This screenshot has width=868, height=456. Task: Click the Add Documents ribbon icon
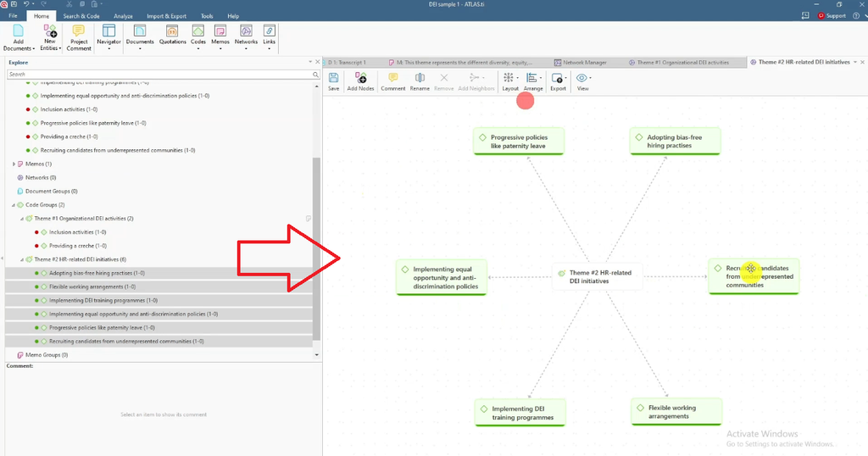pyautogui.click(x=19, y=32)
